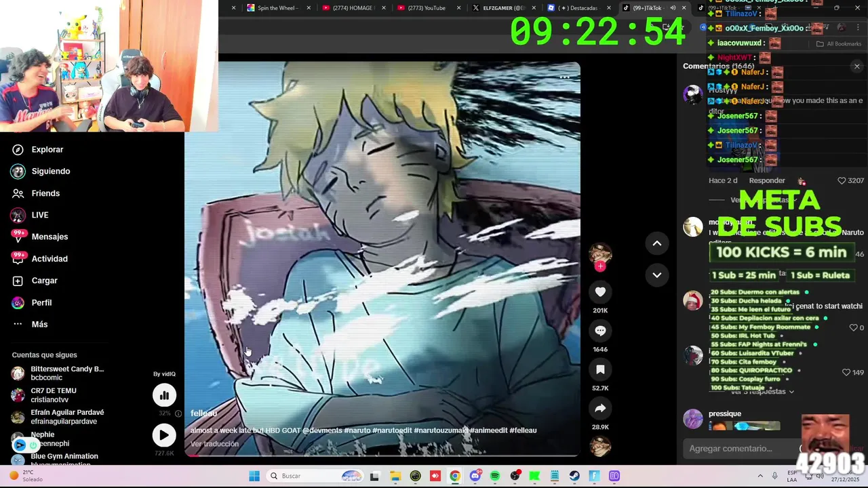This screenshot has height=488, width=868.
Task: Open OBS Studio from taskbar
Action: (x=515, y=476)
